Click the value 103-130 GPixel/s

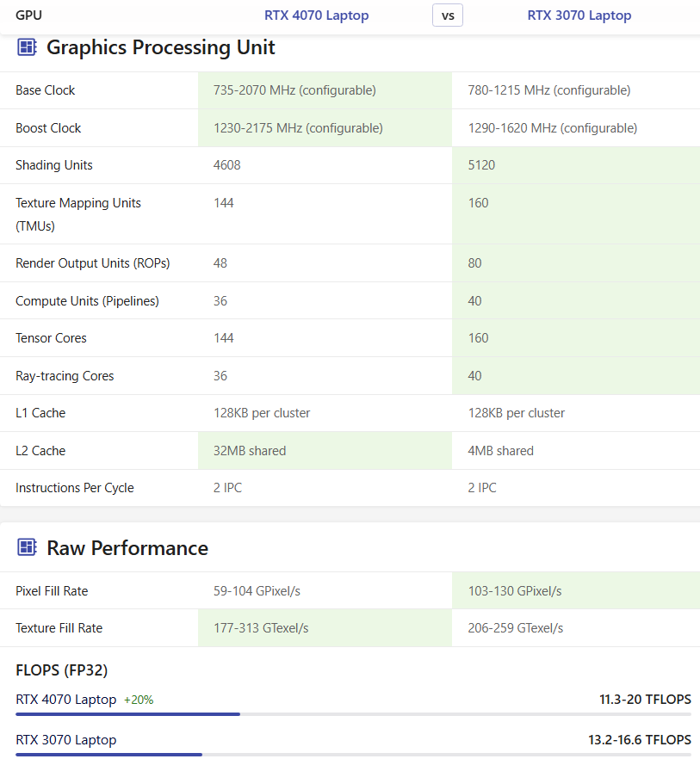pyautogui.click(x=515, y=591)
